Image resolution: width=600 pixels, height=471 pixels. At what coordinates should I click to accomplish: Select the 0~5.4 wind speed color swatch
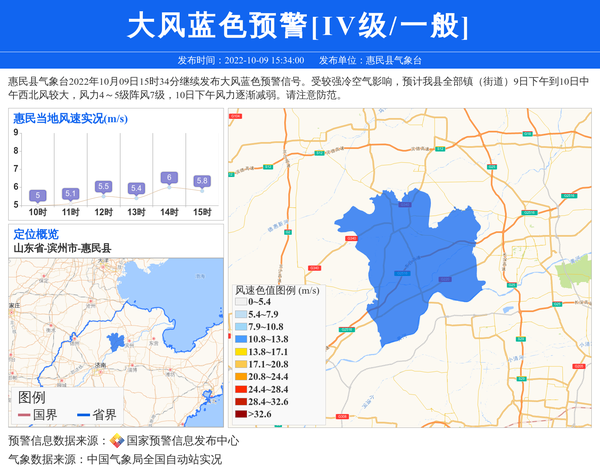[x=241, y=302]
